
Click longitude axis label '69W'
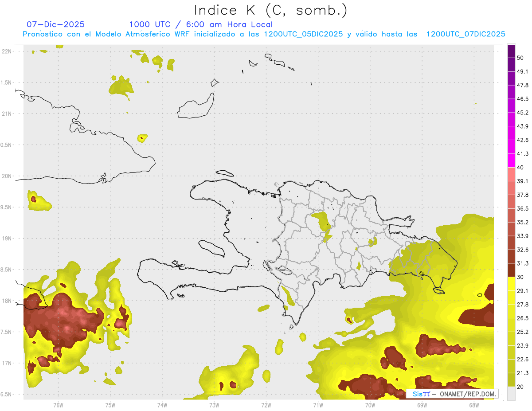[422, 405]
